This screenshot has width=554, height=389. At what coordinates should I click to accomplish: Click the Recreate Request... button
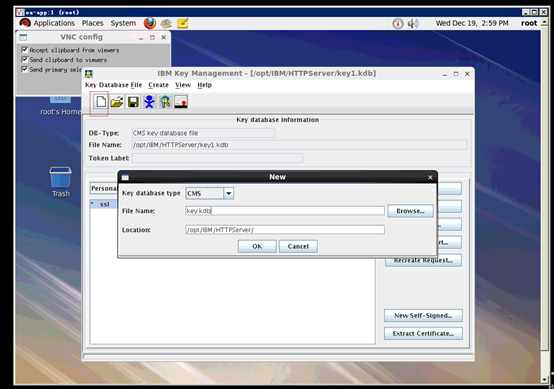[423, 261]
